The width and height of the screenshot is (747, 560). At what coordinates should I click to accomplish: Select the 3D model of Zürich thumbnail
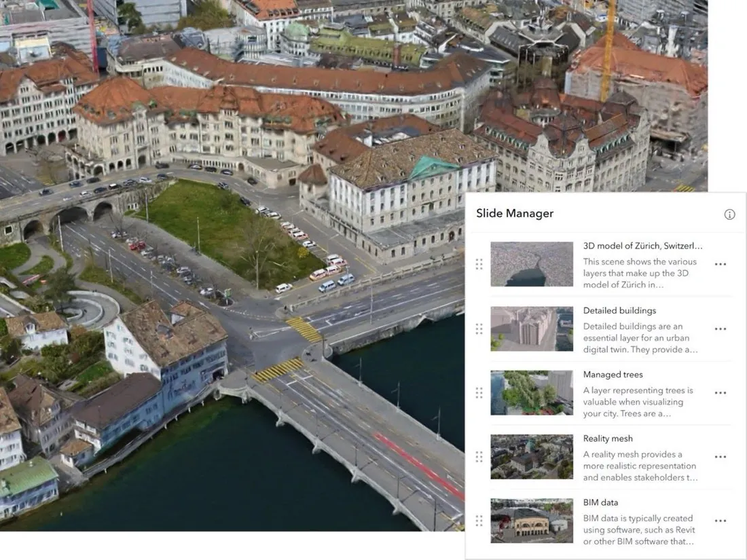[532, 264]
